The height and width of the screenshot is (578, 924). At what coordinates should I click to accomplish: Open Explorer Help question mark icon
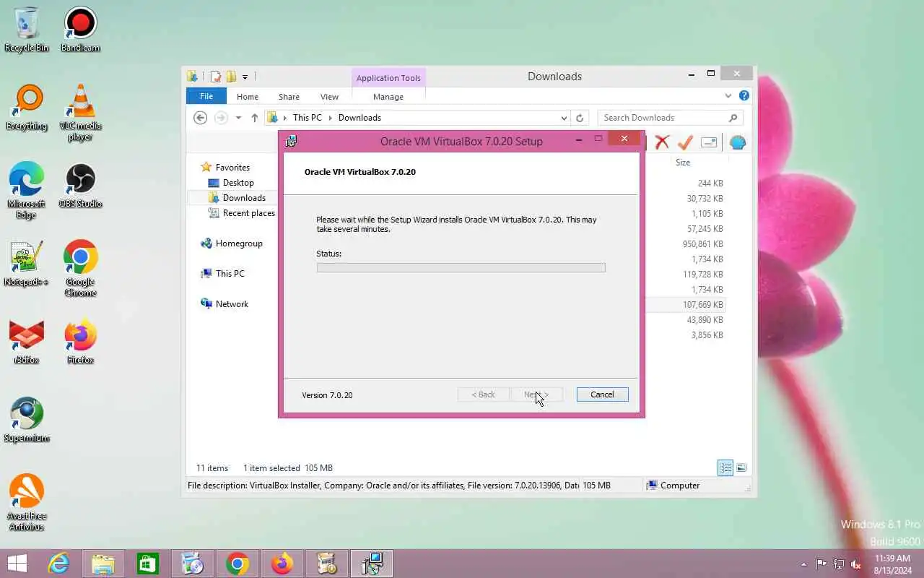pyautogui.click(x=744, y=95)
